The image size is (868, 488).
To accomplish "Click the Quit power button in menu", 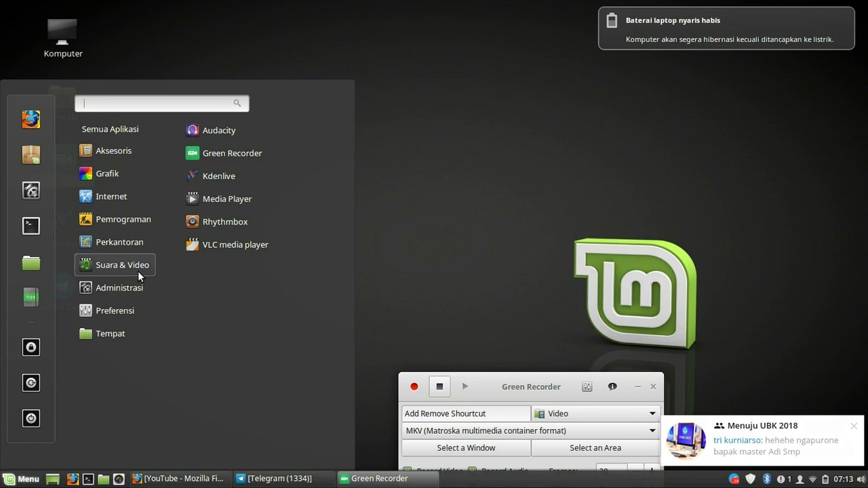I will click(x=31, y=418).
